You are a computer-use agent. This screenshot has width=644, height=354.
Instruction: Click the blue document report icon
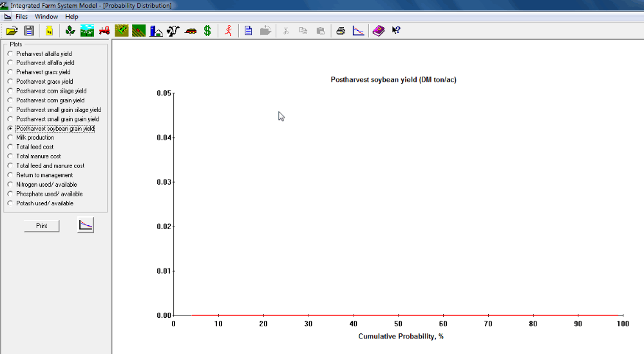(x=248, y=31)
